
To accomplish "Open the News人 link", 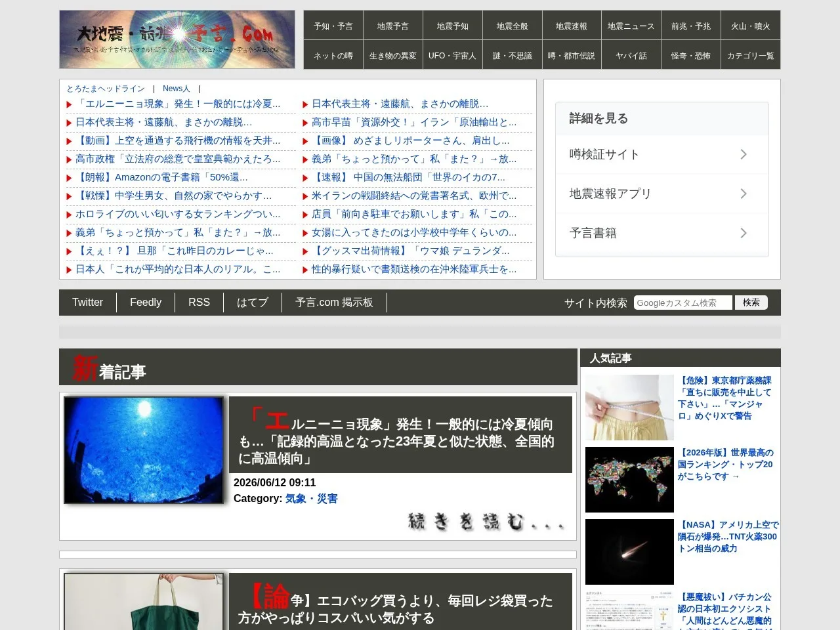I will click(x=176, y=89).
